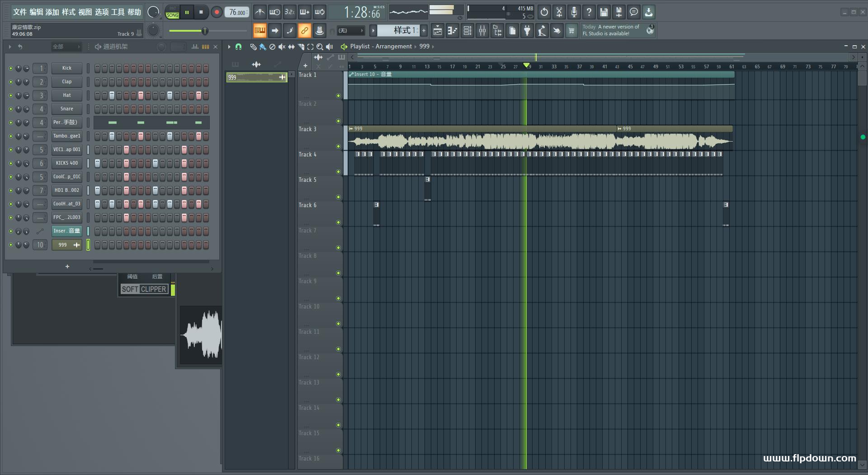Select the KICKS 400 channel button
868x475 pixels.
[x=66, y=163]
